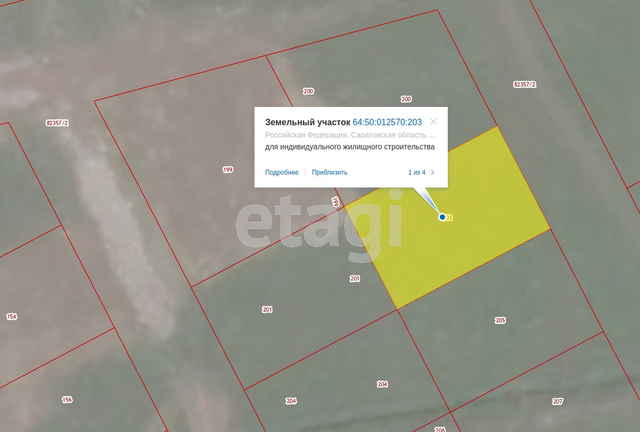Click the land use description text
The width and height of the screenshot is (640, 432).
tap(350, 147)
